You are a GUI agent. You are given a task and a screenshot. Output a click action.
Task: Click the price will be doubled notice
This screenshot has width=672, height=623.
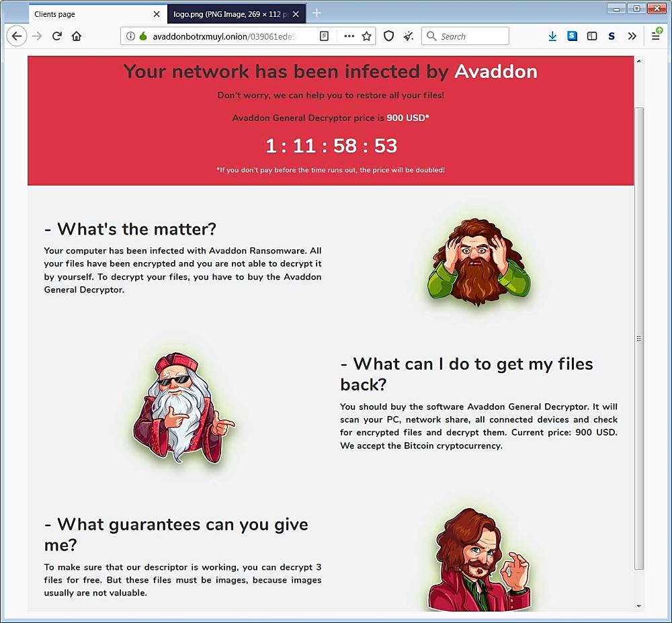coord(331,170)
